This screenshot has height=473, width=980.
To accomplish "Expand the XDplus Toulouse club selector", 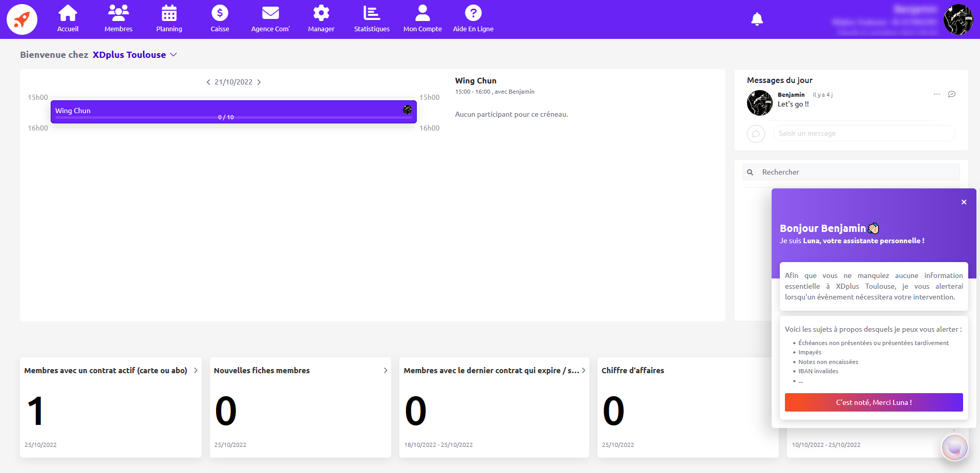I will (x=135, y=55).
